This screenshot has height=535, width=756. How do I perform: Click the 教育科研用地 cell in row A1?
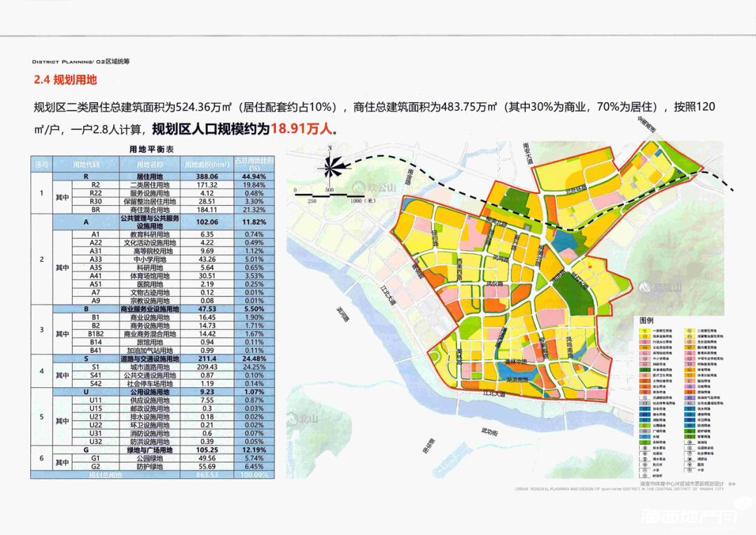150,235
